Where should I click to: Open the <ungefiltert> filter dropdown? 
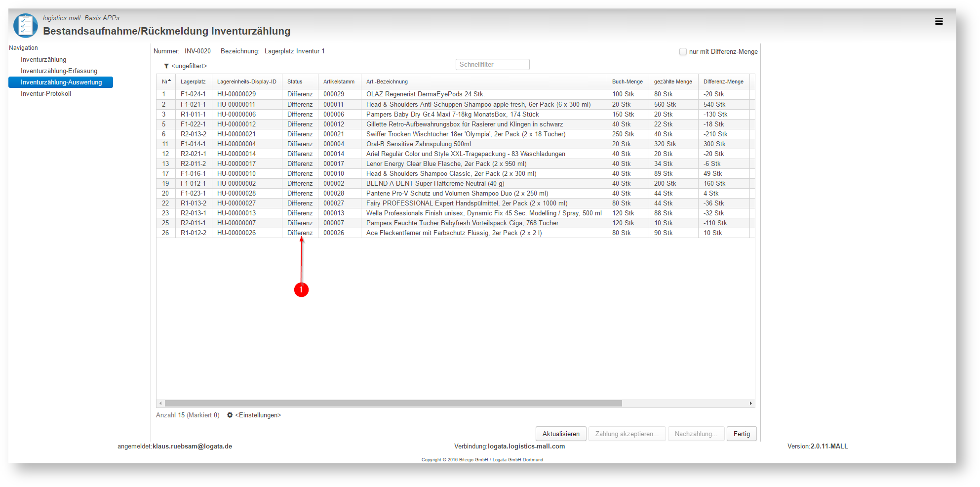point(189,66)
